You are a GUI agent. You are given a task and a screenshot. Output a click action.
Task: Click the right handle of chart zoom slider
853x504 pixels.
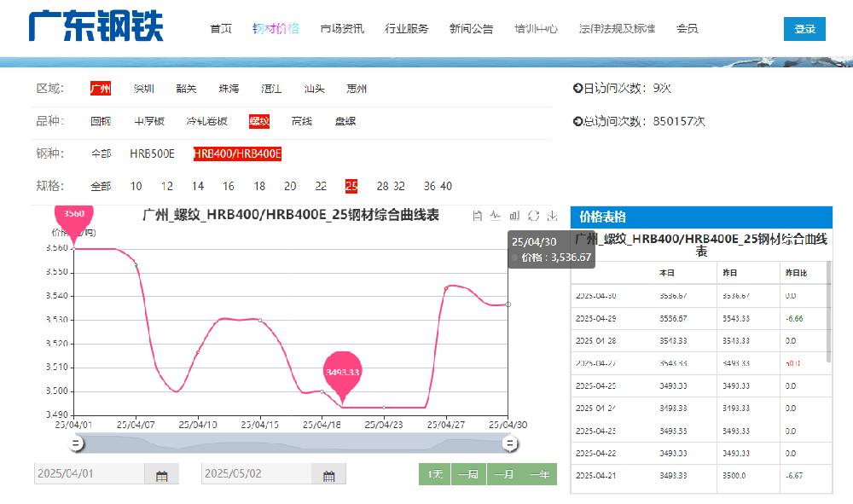click(x=510, y=443)
